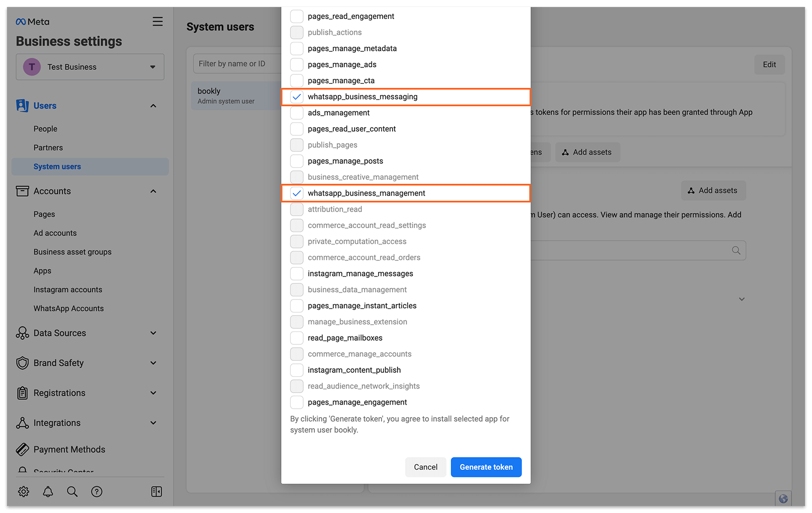Image resolution: width=812 pixels, height=513 pixels.
Task: Open settings gear at sidebar bottom
Action: tap(23, 492)
